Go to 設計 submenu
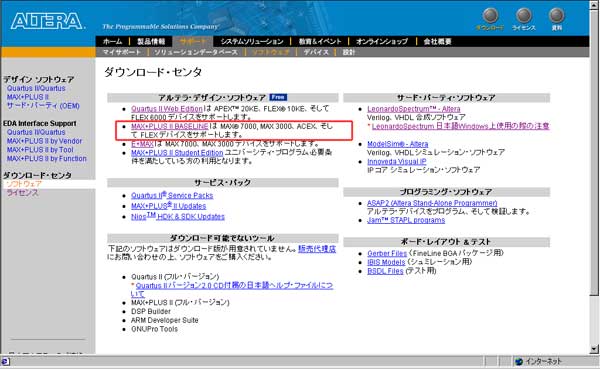Viewport: 600px width, 369px height. pos(349,52)
